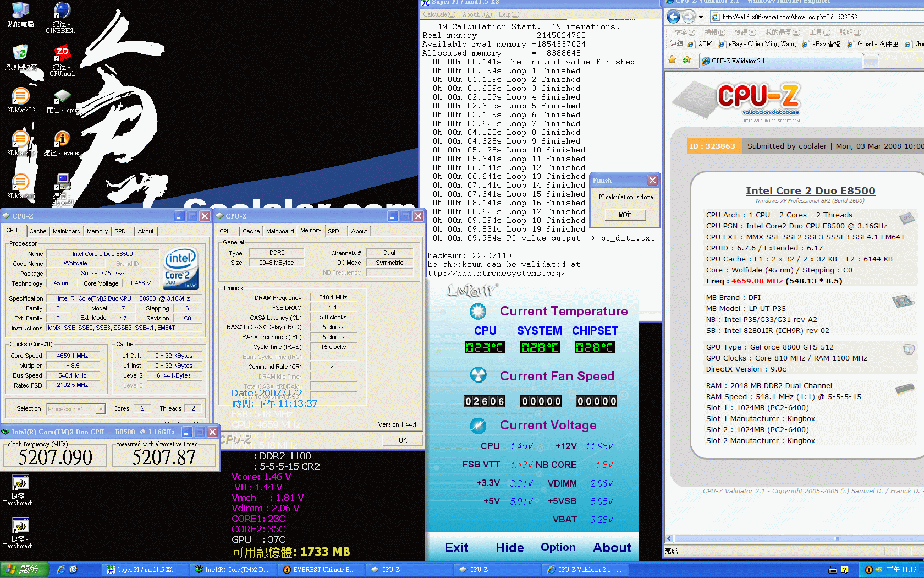Switch to the Cache tab in left CPU-Z
The width and height of the screenshot is (924, 578).
[38, 231]
